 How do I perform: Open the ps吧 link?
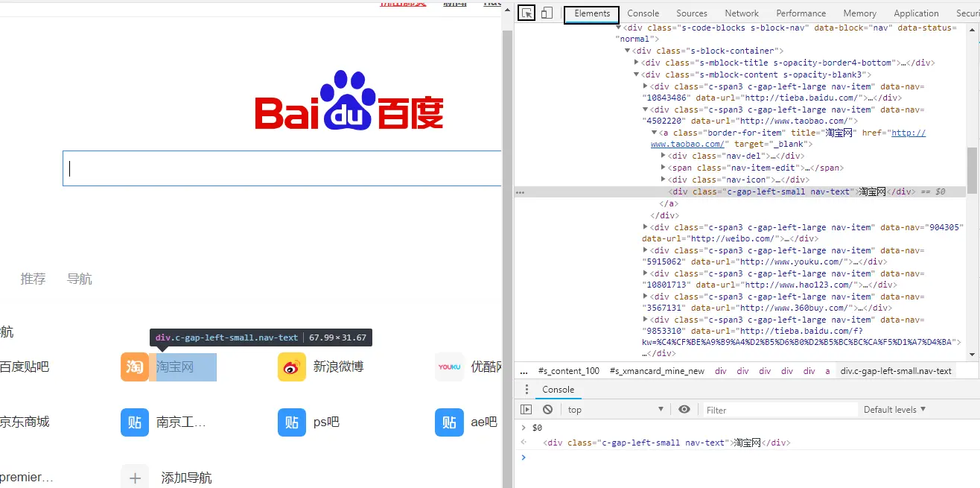coord(326,422)
